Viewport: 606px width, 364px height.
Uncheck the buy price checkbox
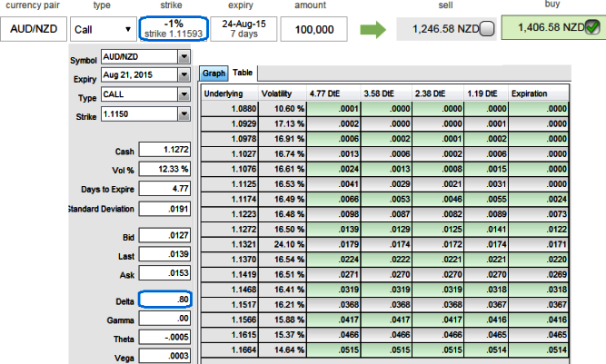pos(592,27)
